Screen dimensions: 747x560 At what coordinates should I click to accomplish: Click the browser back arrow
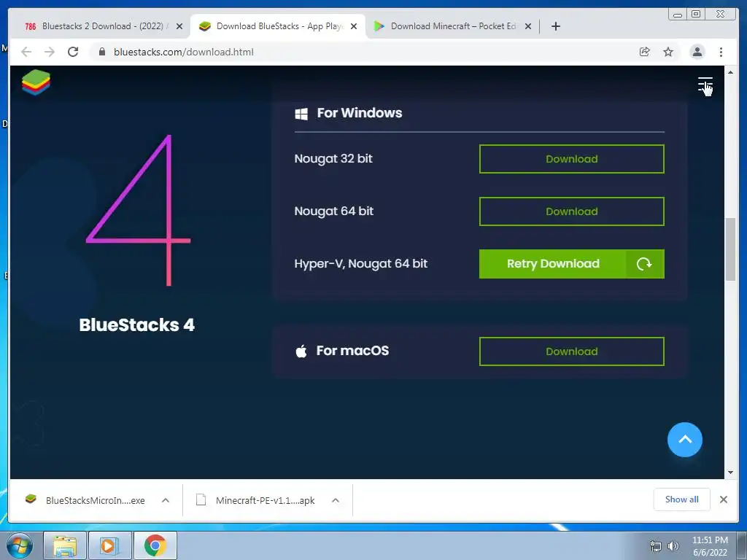tap(26, 52)
